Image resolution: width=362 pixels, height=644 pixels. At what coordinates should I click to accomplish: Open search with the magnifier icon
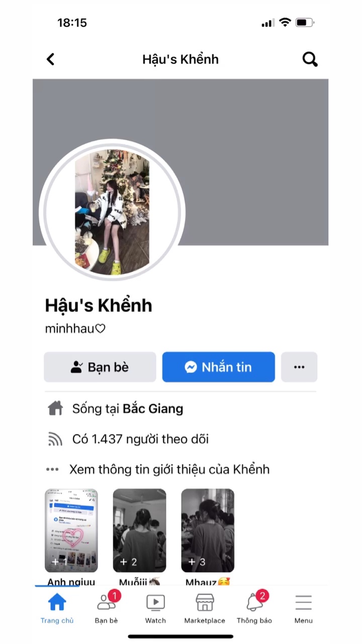point(310,59)
